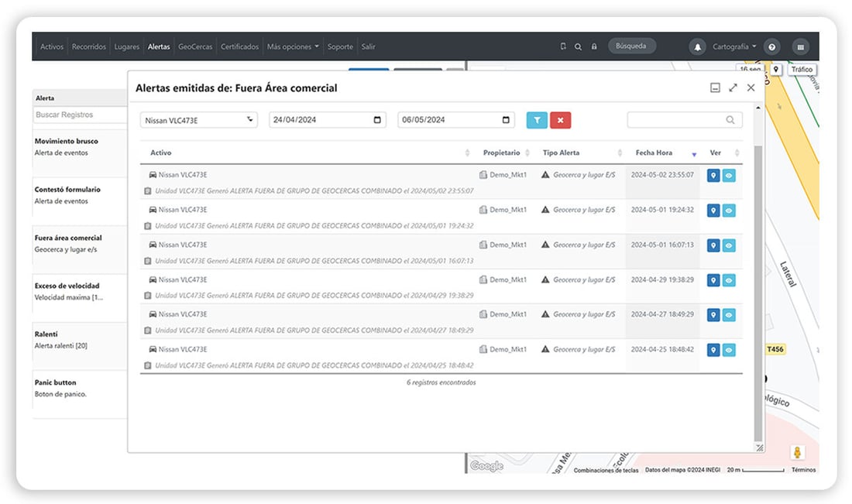Click the map pin icon beside Tráfico
This screenshot has height=504, width=852.
coord(776,70)
